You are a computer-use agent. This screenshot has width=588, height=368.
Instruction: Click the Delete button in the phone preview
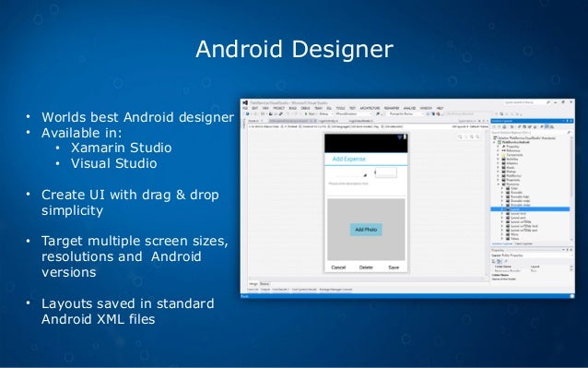click(366, 267)
